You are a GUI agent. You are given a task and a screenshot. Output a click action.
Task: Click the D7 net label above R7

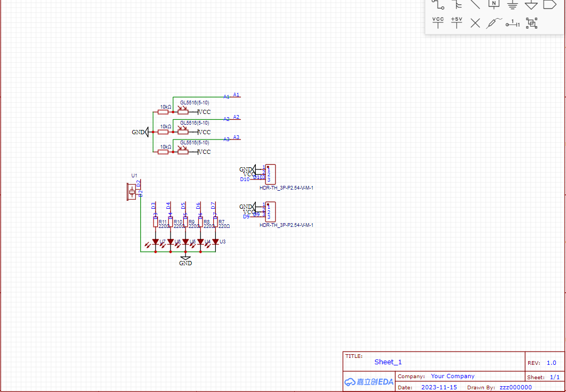[213, 206]
